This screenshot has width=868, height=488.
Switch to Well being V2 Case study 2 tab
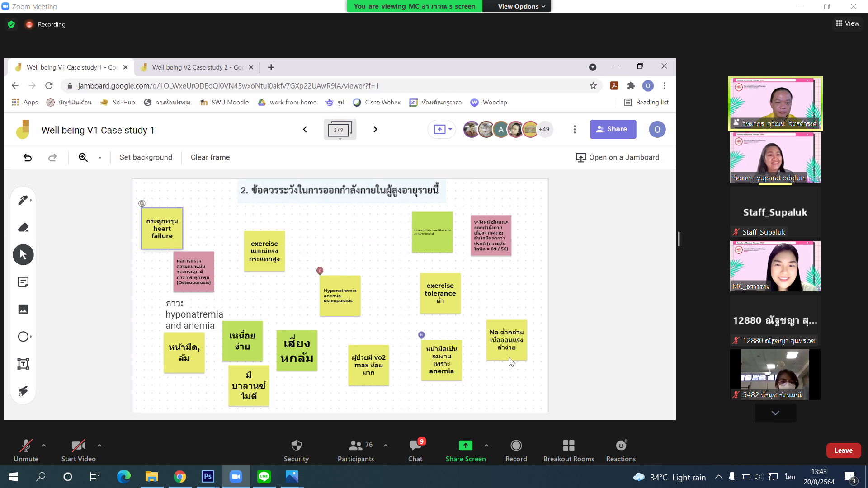(197, 67)
